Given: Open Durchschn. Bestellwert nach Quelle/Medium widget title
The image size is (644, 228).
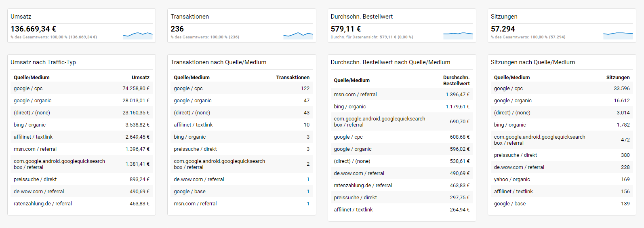Looking at the screenshot, I should pos(390,62).
